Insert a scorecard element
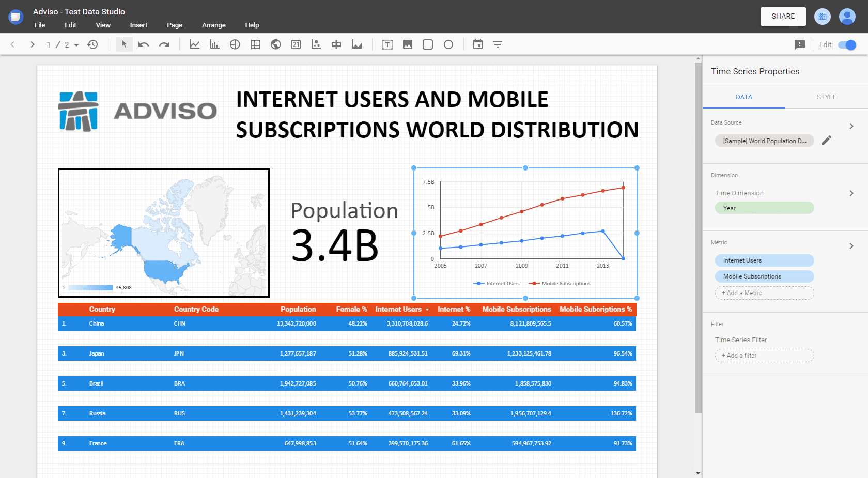The width and height of the screenshot is (868, 478). (296, 44)
